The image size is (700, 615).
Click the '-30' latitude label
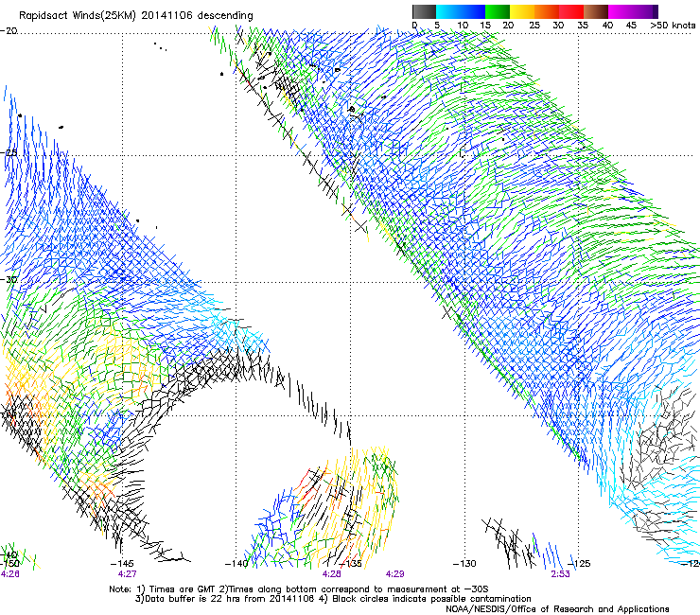click(9, 279)
